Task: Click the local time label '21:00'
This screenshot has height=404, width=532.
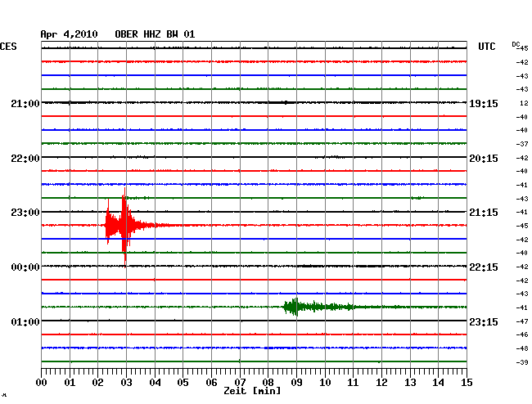Action: point(25,103)
